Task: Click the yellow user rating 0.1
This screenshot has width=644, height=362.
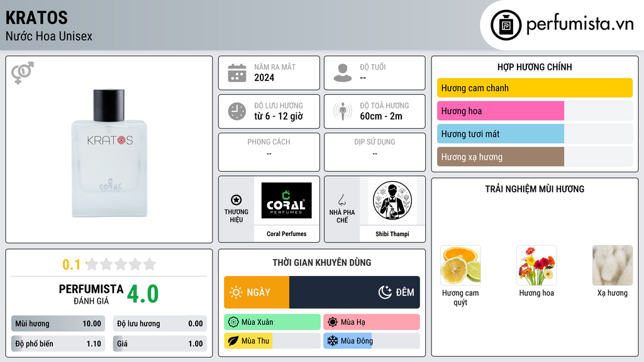Action: (71, 265)
